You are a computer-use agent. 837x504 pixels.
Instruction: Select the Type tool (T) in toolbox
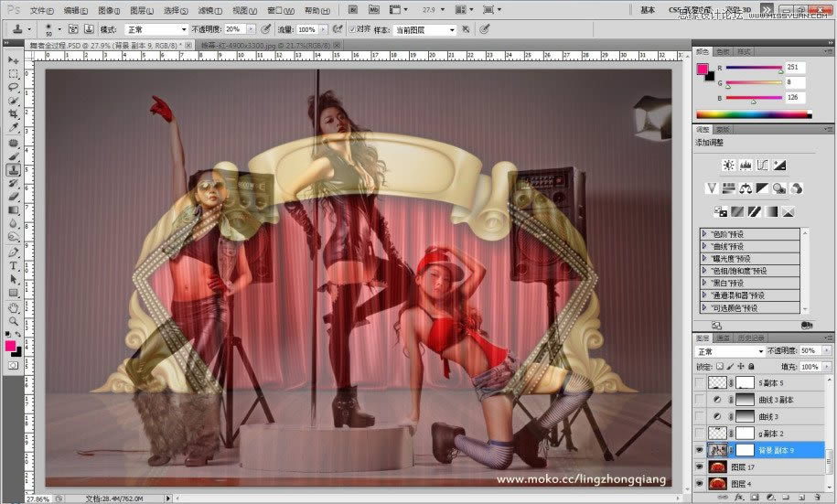[x=14, y=266]
